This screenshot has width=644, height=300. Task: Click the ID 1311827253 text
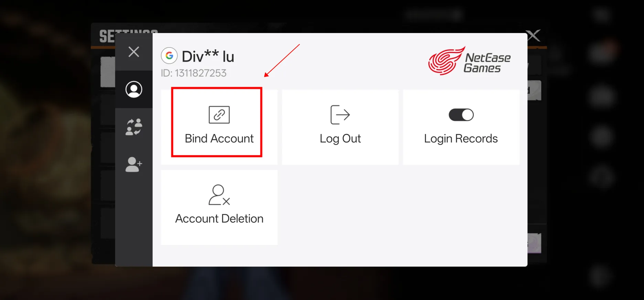tap(194, 73)
